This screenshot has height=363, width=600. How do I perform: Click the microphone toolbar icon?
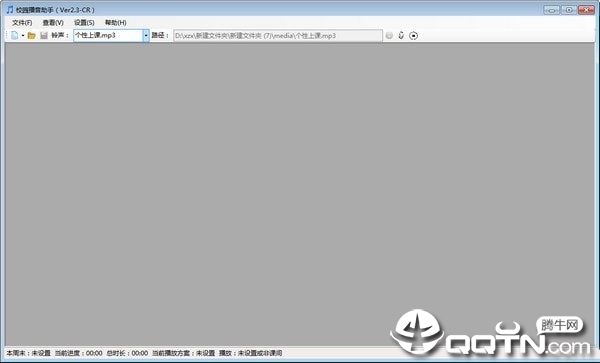401,35
